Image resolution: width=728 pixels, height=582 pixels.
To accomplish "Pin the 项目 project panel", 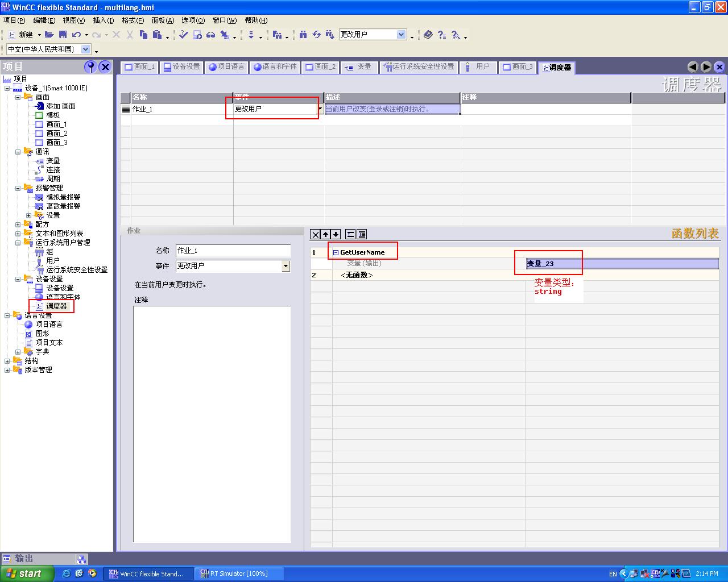I will click(x=90, y=66).
